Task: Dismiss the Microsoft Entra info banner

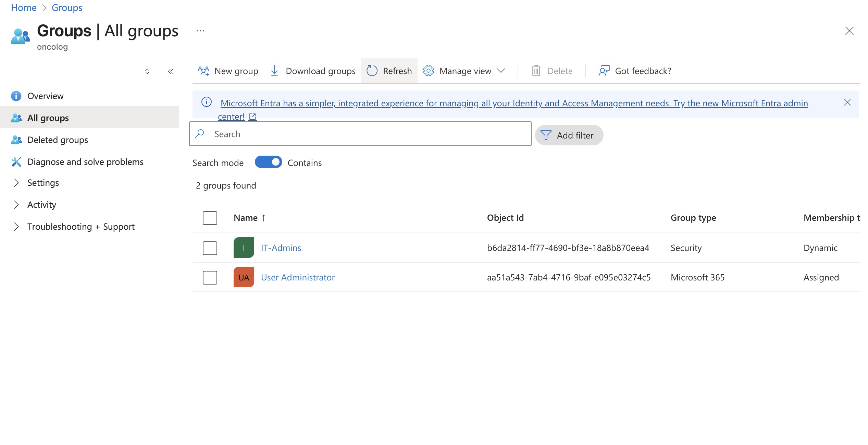Action: tap(847, 102)
